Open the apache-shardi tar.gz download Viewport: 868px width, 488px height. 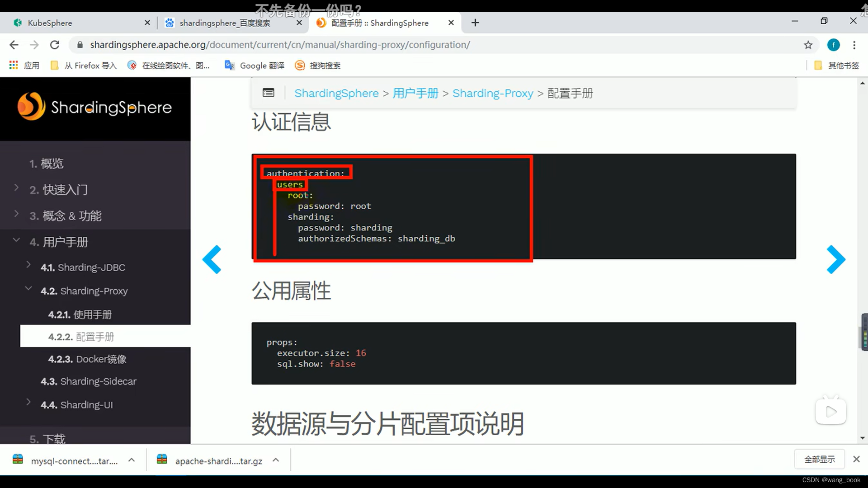[x=210, y=460]
